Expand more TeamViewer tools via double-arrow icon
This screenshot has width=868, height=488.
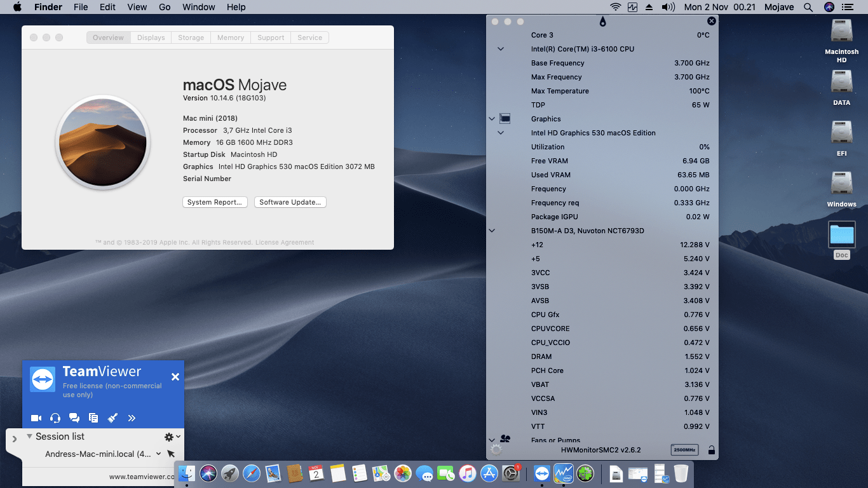click(132, 417)
